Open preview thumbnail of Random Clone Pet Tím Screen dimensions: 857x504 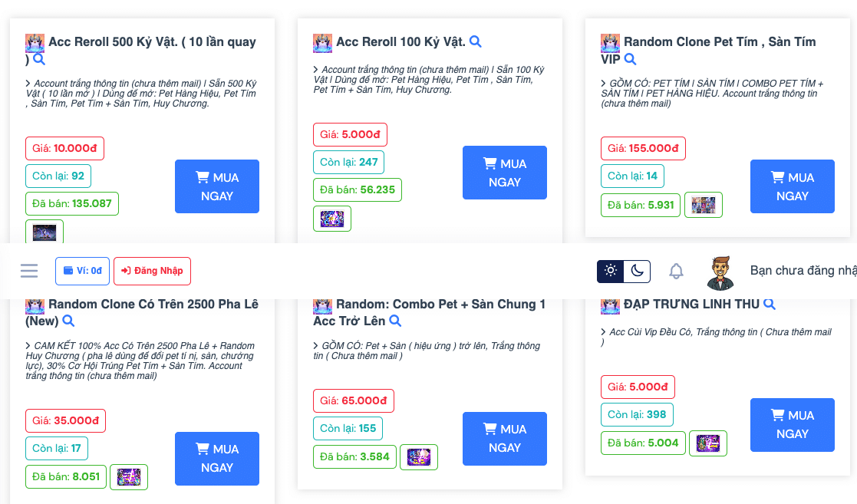pyautogui.click(x=704, y=205)
